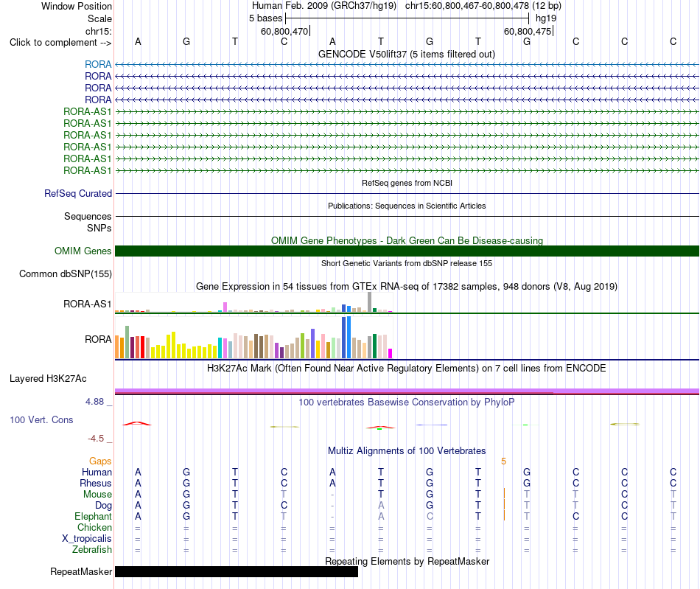Viewport: 700px width, 589px height.
Task: Click the Zebrafish alignment row label
Action: tap(92, 550)
